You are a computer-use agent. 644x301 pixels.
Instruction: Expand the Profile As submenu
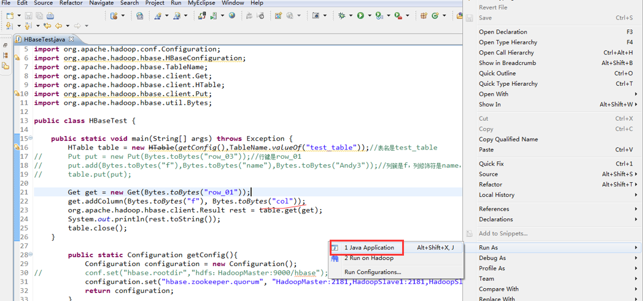pyautogui.click(x=553, y=268)
